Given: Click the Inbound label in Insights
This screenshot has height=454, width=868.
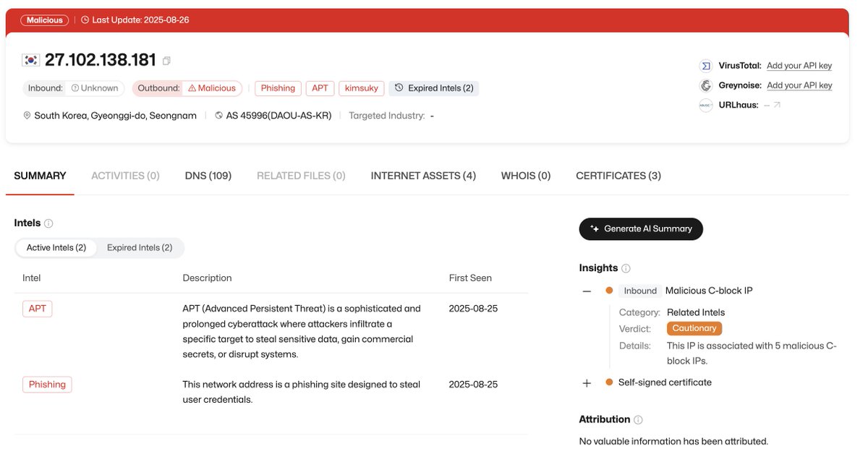Looking at the screenshot, I should pos(640,291).
